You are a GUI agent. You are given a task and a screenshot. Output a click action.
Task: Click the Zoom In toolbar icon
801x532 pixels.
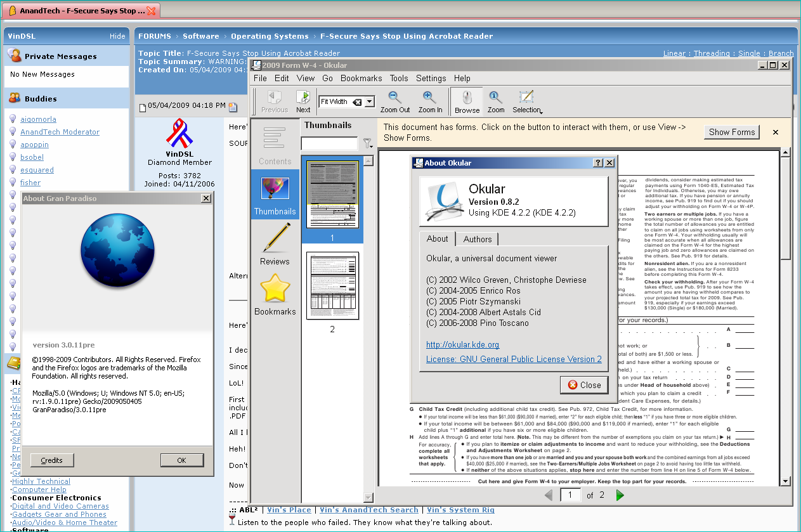(430, 101)
